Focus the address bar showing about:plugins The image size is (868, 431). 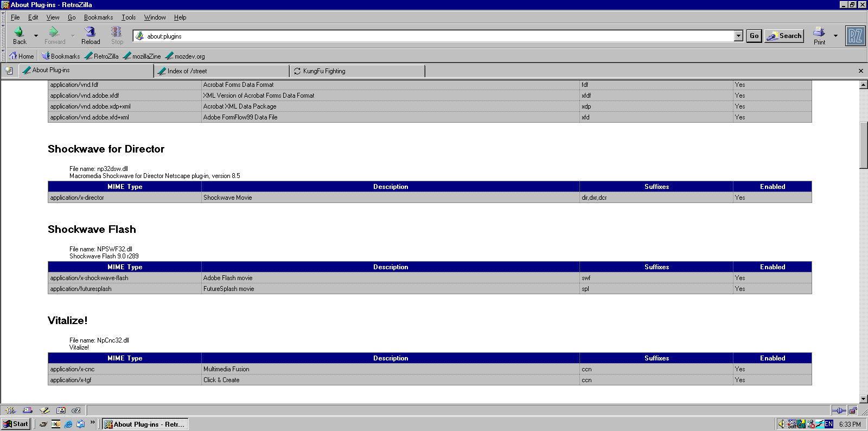point(439,36)
